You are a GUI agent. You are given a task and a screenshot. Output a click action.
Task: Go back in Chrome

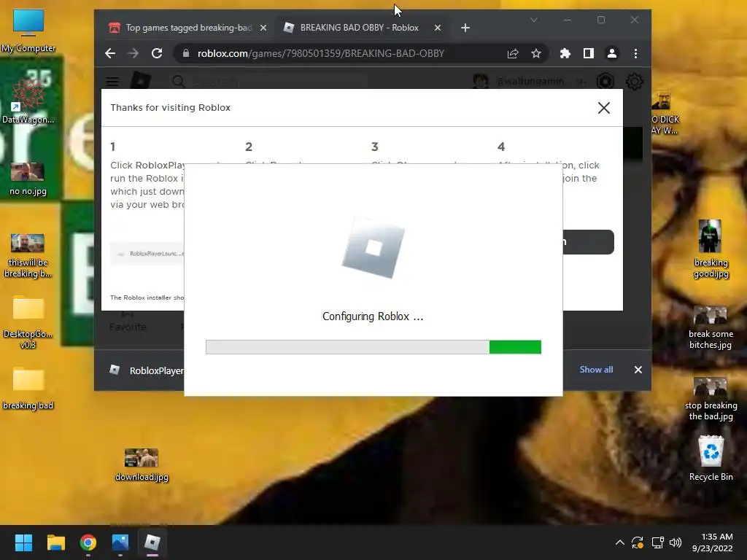click(110, 53)
